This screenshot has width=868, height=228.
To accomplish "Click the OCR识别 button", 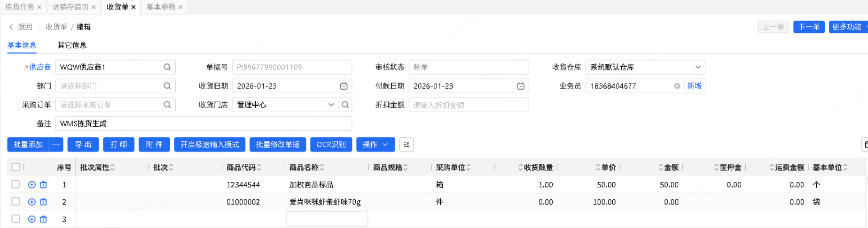I will click(331, 144).
